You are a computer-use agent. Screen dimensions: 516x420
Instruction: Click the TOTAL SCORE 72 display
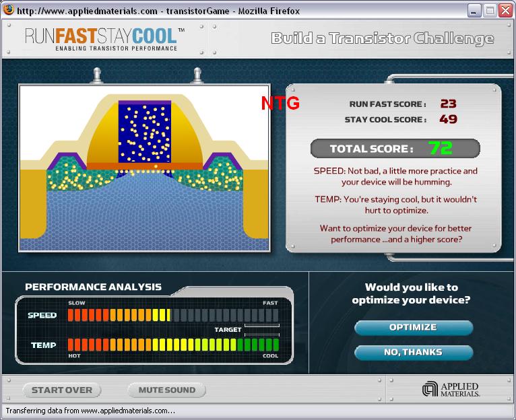click(x=395, y=148)
